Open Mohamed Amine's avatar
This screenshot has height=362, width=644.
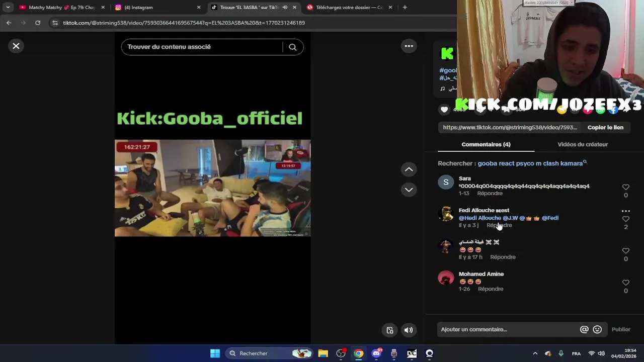click(x=446, y=278)
